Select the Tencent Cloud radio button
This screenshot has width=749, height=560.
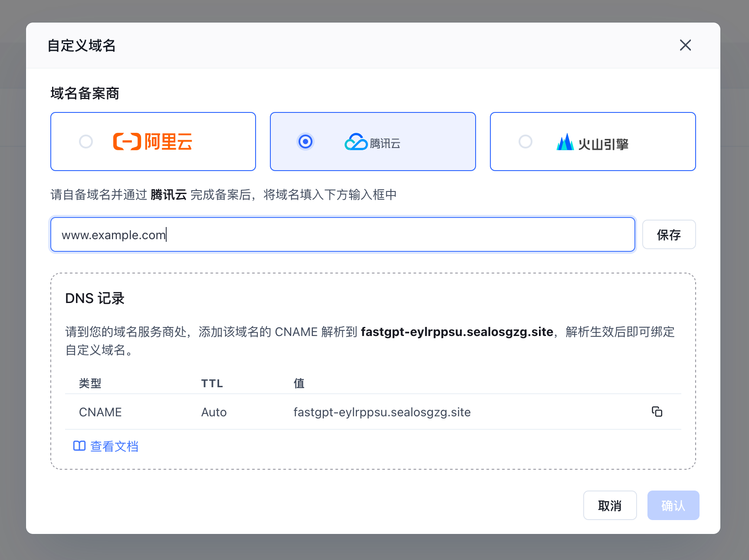tap(306, 142)
